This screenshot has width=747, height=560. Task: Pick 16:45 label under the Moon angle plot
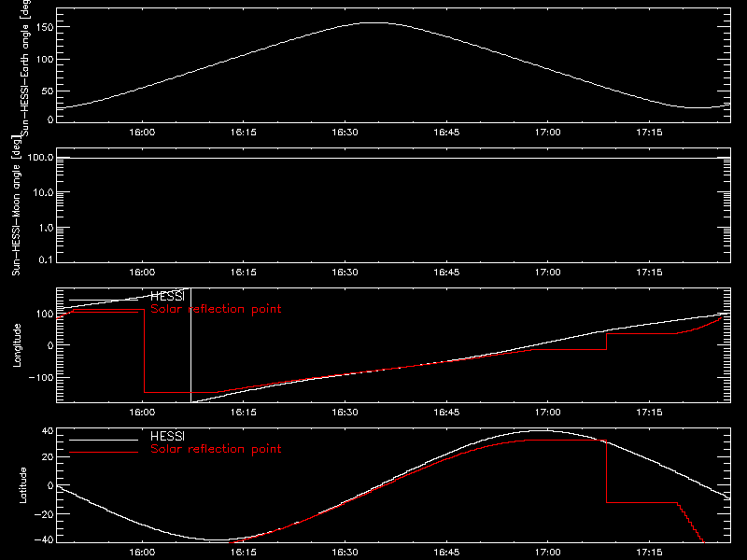[446, 272]
